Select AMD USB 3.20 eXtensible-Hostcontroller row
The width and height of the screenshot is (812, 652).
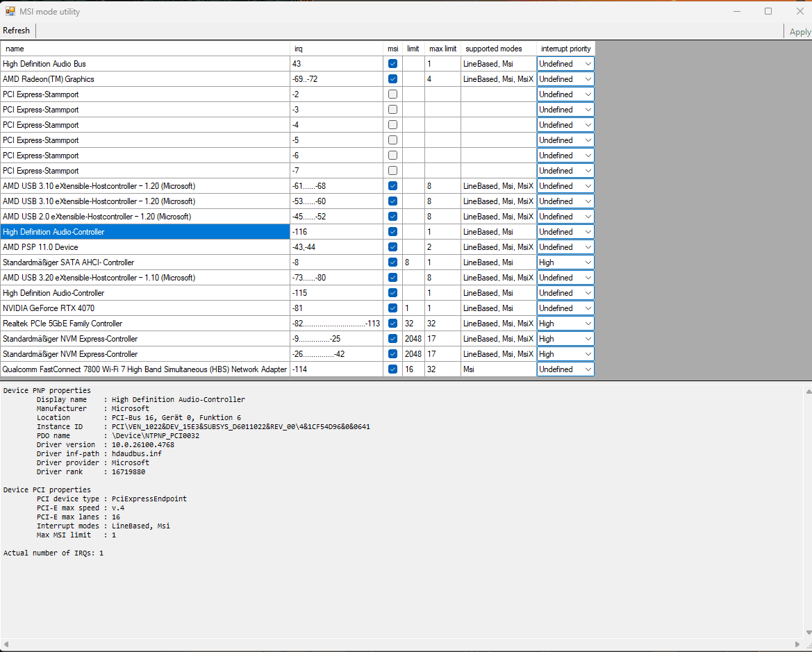[145, 278]
